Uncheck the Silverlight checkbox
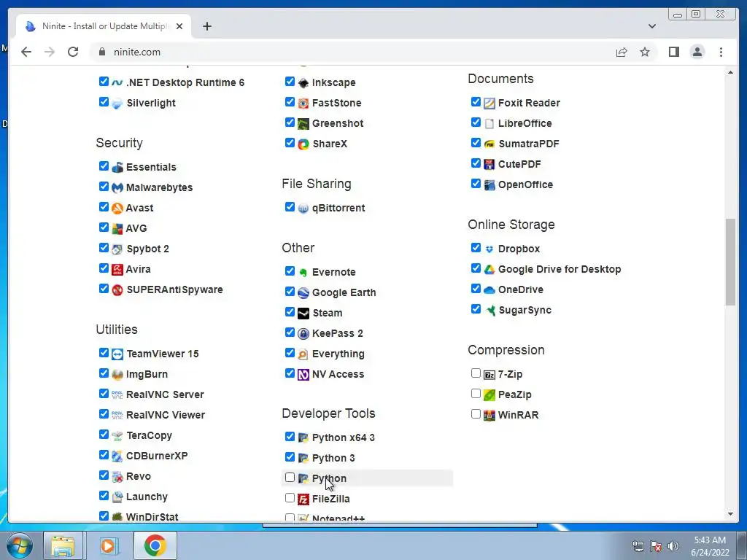 pyautogui.click(x=104, y=101)
